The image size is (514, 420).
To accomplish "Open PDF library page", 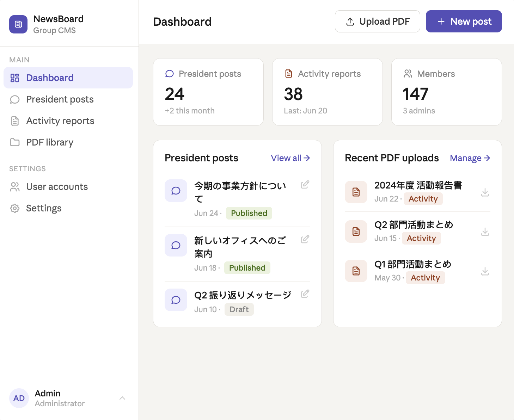I will pos(68,142).
